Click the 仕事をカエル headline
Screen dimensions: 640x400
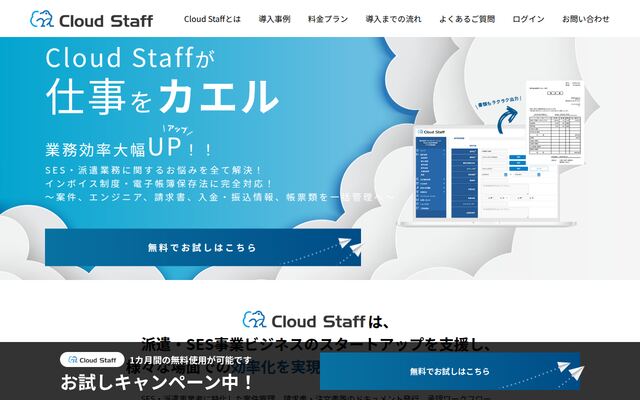(162, 97)
